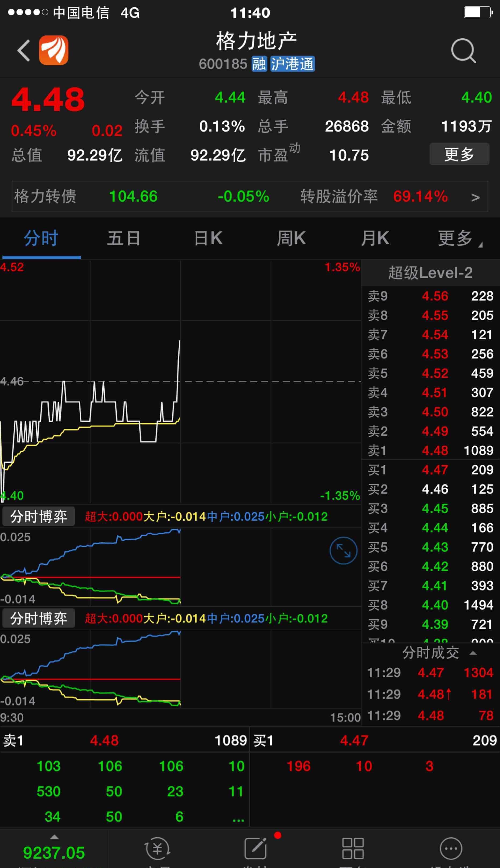Open the three-dots more icon

[451, 848]
